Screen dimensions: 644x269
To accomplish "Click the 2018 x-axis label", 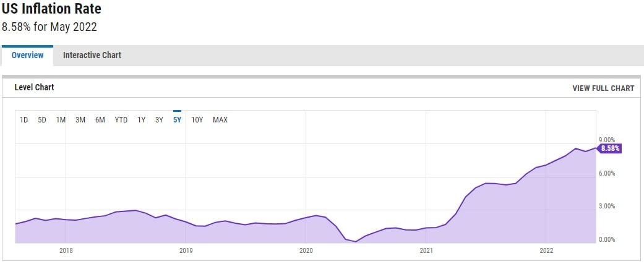I will click(66, 250).
